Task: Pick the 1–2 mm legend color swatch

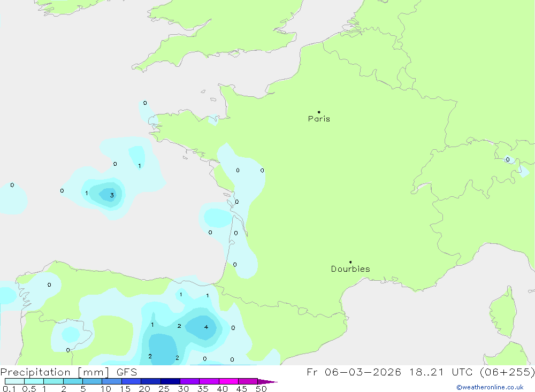Action: [53, 381]
